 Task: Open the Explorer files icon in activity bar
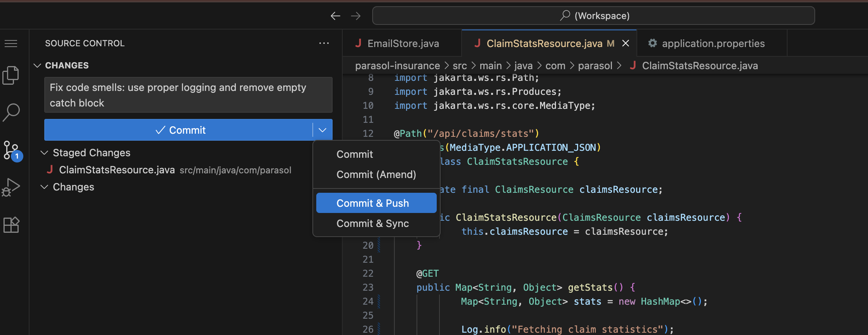pyautogui.click(x=11, y=75)
